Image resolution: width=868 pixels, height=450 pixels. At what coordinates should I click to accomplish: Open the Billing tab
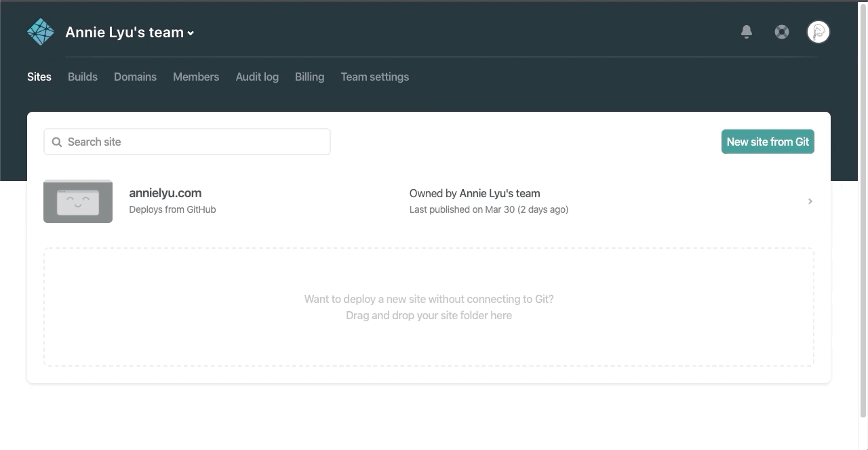click(309, 77)
